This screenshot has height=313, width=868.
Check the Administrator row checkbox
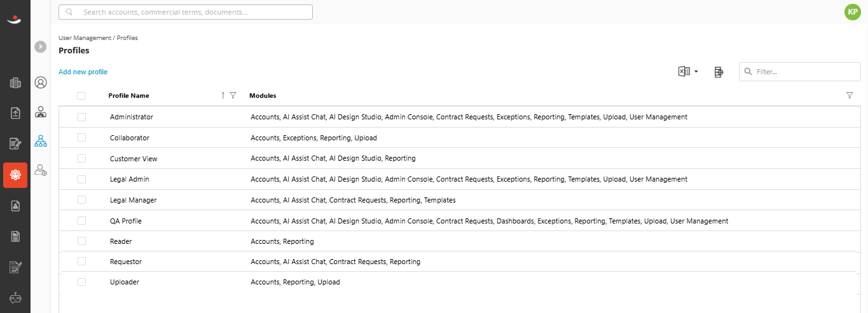point(81,117)
